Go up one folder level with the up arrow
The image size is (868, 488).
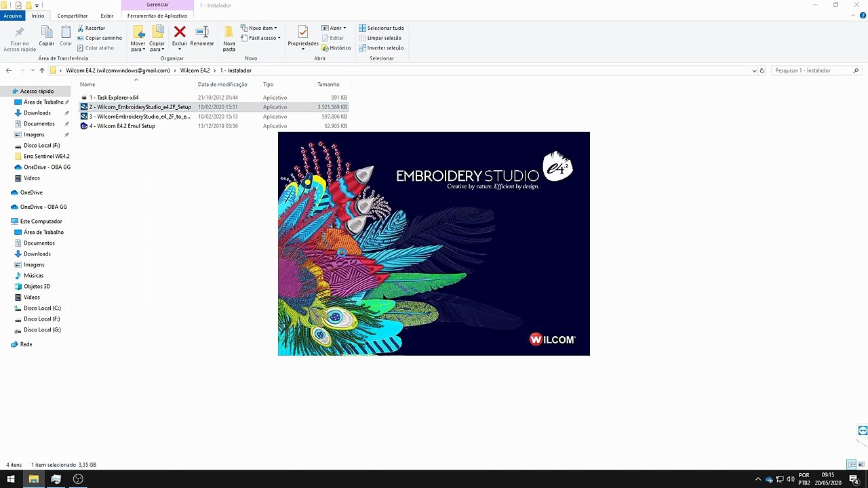coord(42,70)
